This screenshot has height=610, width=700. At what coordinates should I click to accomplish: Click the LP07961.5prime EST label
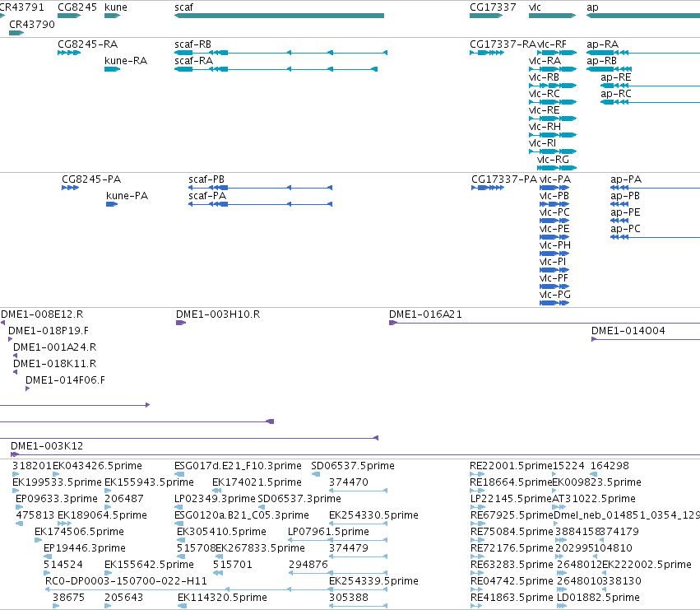(x=328, y=532)
